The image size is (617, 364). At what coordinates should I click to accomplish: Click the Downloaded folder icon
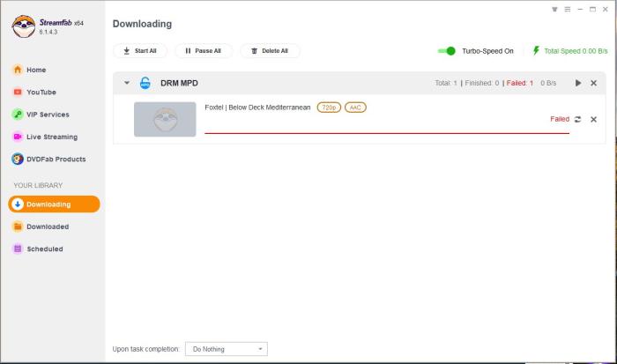coord(18,227)
